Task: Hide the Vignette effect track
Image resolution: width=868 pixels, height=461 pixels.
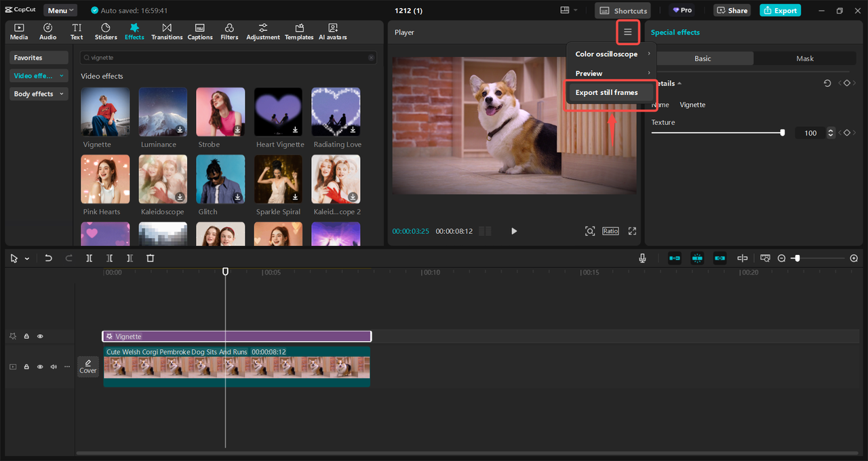Action: tap(40, 336)
